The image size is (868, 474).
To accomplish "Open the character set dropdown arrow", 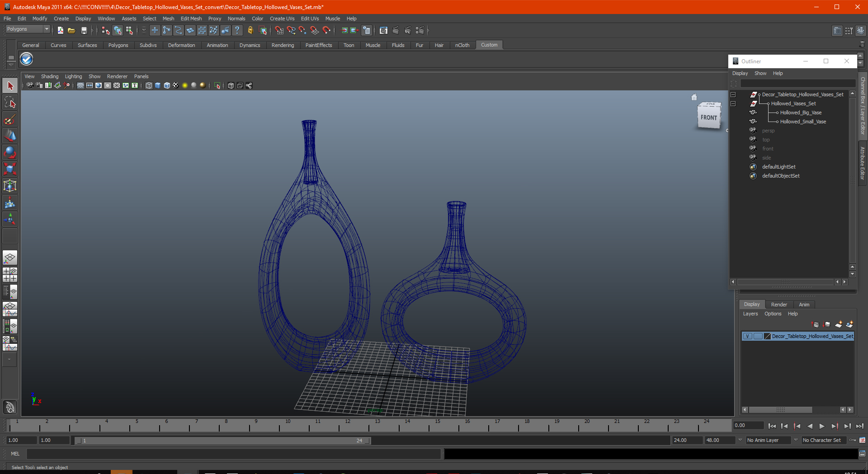I will click(796, 440).
